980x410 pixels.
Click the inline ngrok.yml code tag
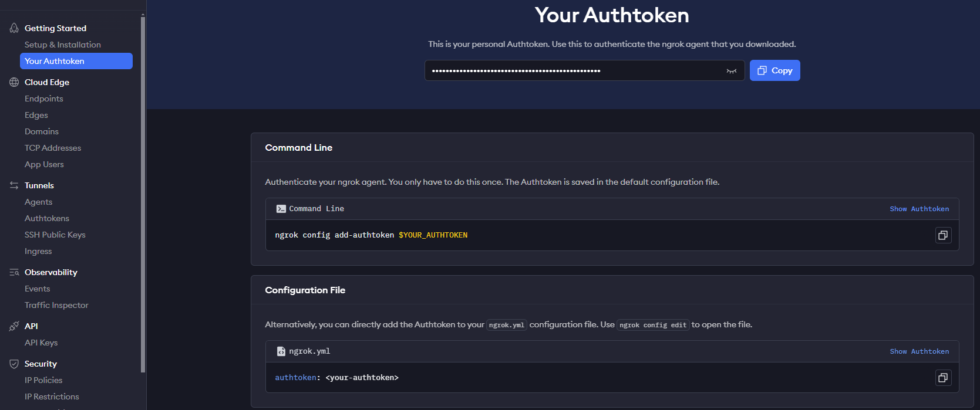507,325
